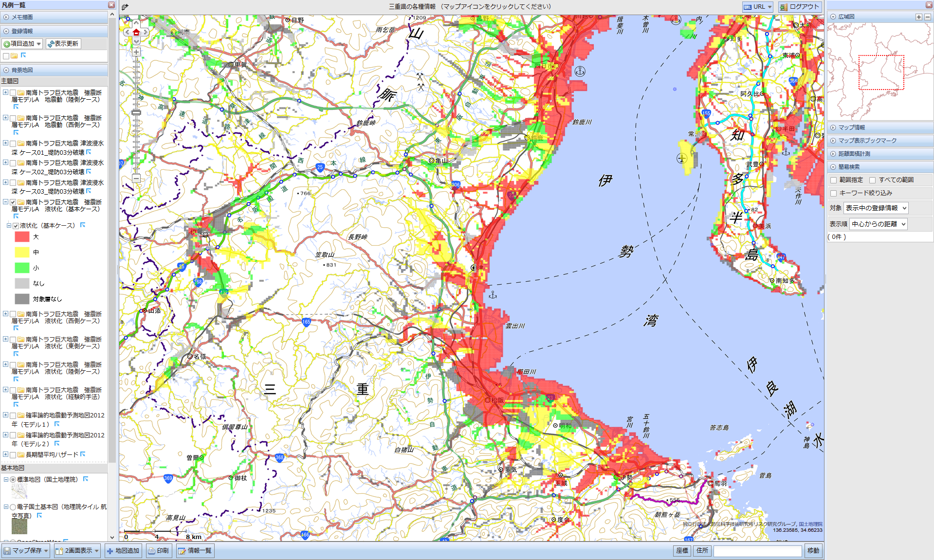The image size is (934, 560).
Task: Open info arrow for 津波浸水深 ケース02
Action: tap(89, 172)
